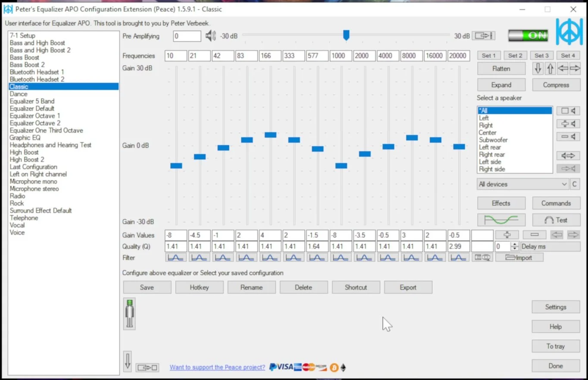Change the filter type of the 10 Hz band
Image resolution: width=588 pixels, height=380 pixels.
point(175,258)
